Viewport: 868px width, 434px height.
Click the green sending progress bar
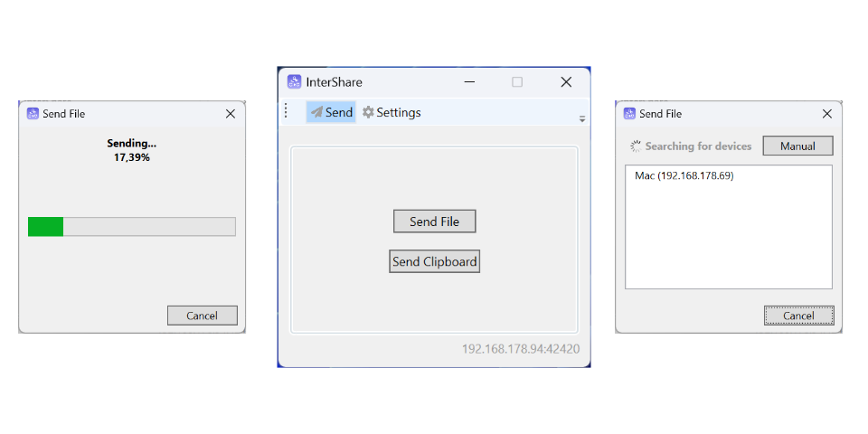click(x=132, y=226)
